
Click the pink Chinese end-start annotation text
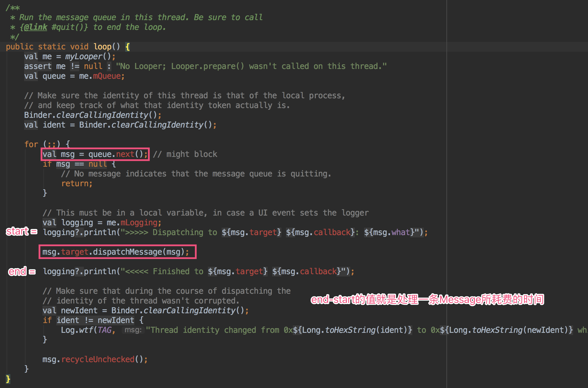pos(427,300)
